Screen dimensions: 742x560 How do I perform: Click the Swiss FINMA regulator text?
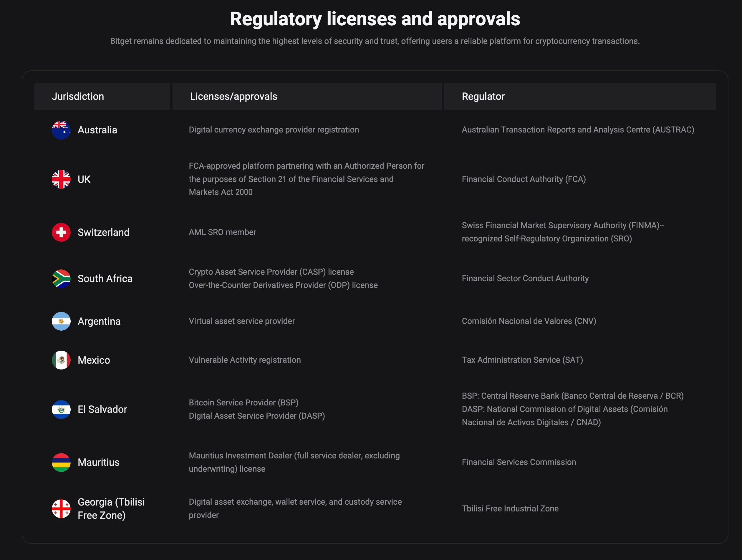(563, 232)
